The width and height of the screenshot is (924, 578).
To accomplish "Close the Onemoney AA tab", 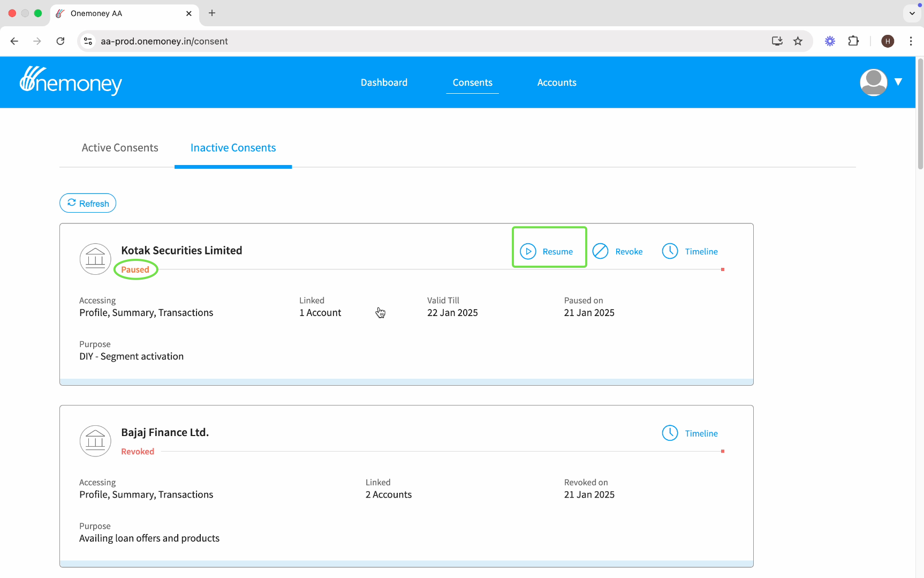I will click(189, 13).
